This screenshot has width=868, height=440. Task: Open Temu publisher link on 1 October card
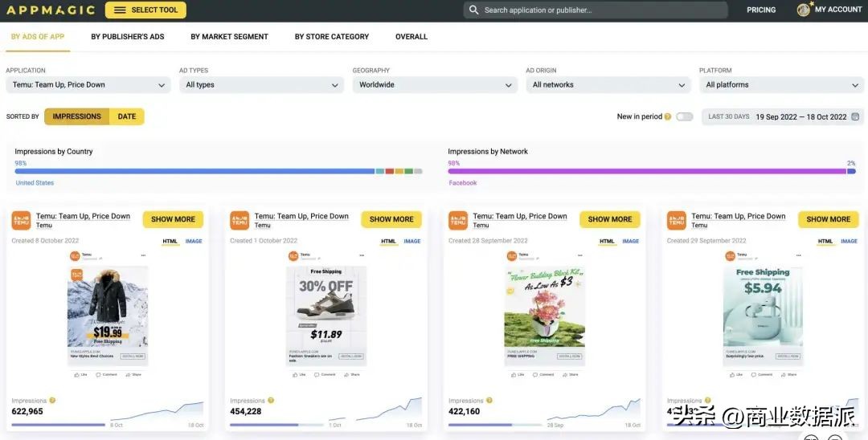click(x=262, y=226)
